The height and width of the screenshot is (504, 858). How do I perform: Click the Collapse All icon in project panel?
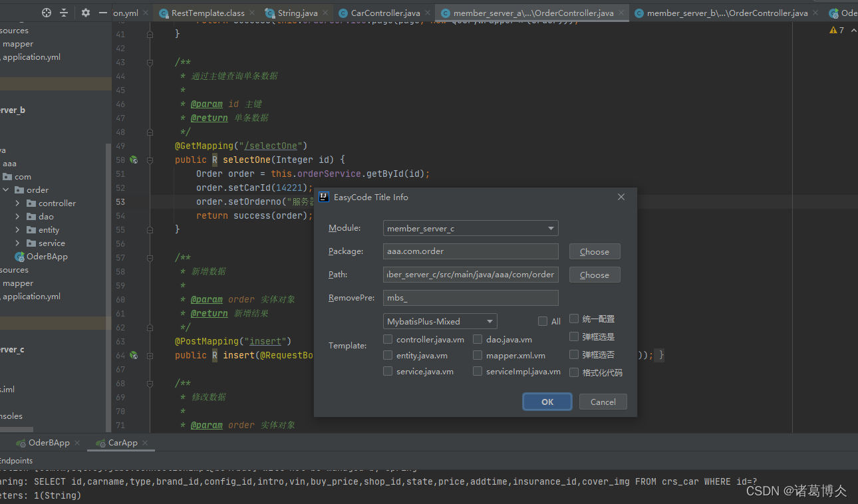[64, 13]
